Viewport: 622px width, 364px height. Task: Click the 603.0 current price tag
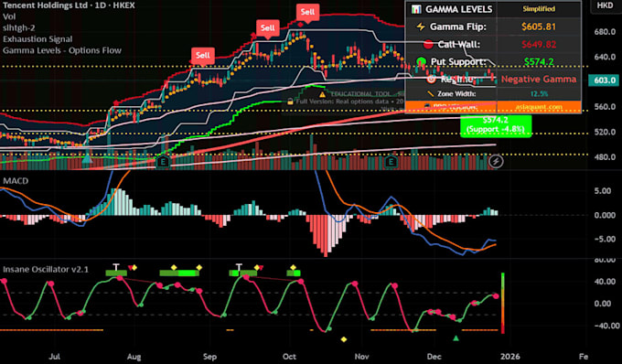point(605,80)
